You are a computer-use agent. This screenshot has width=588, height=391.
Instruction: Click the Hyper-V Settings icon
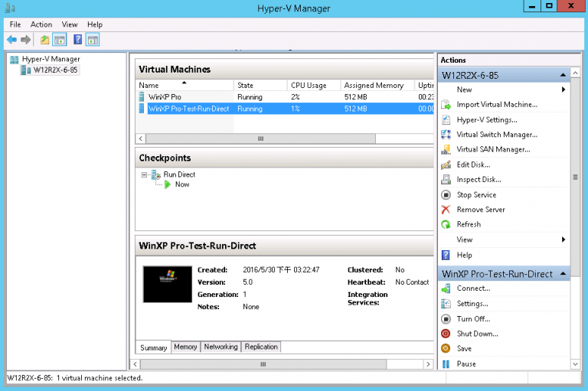click(x=446, y=119)
